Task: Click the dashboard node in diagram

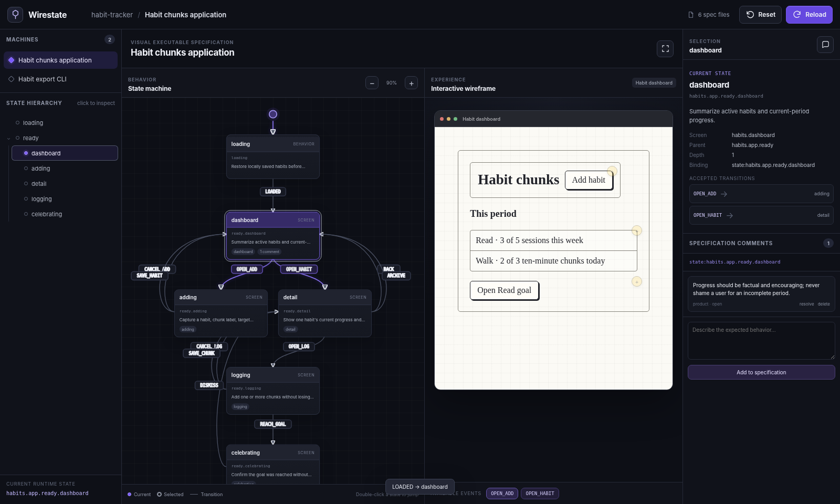Action: coord(273,236)
